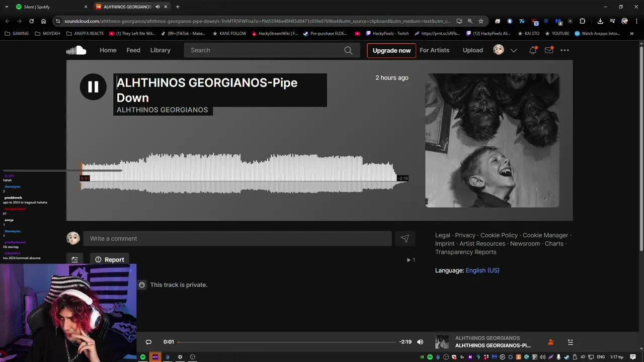Viewport: 644px width, 362px height.
Task: Bookmark this page with star icon
Action: click(x=481, y=21)
